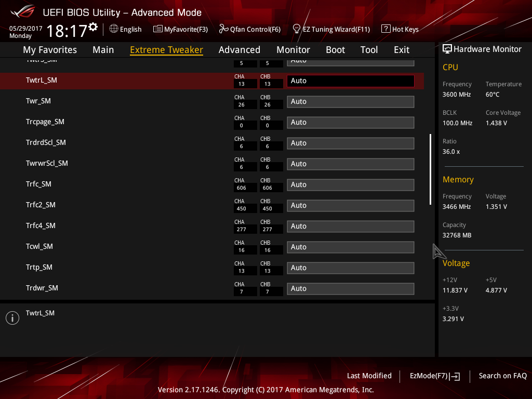Click the vertical scrollbar in settings list

(x=430, y=169)
